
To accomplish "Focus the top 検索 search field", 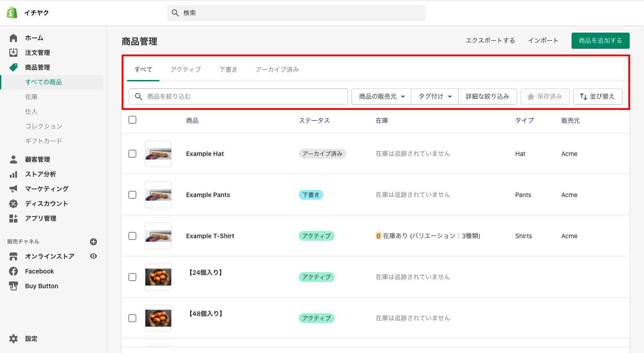I will tap(297, 13).
